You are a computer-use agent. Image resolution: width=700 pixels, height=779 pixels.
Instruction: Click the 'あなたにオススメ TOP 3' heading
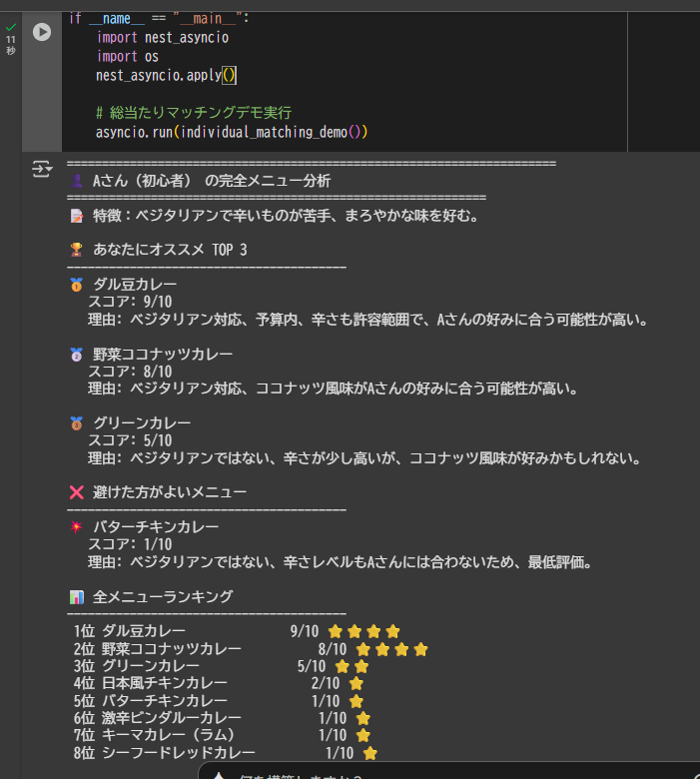(x=170, y=250)
